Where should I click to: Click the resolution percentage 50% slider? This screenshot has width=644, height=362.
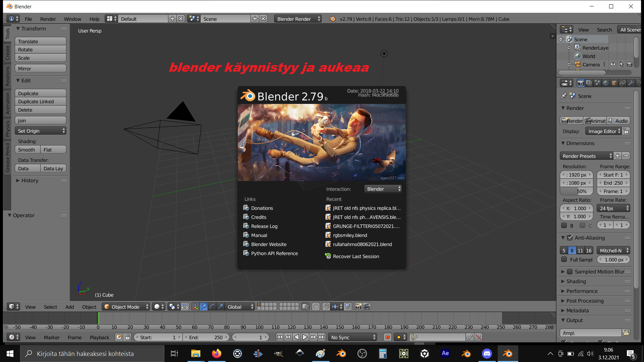tap(577, 191)
